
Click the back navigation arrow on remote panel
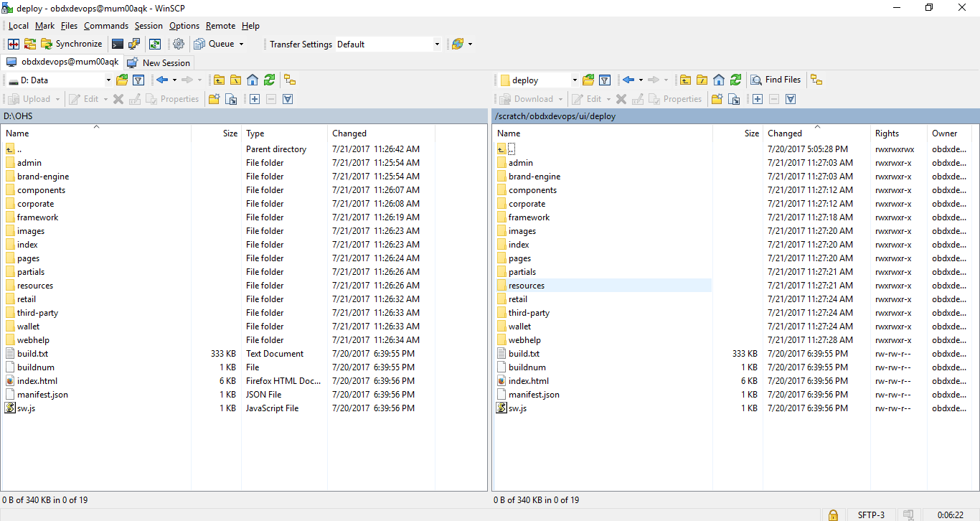629,80
